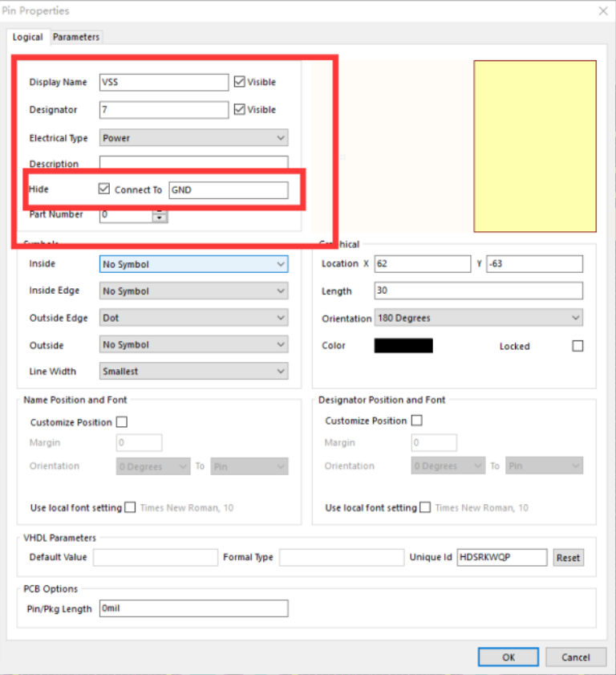Toggle Visible checkbox for Designator
Screen dimensions: 616x675
[x=240, y=109]
